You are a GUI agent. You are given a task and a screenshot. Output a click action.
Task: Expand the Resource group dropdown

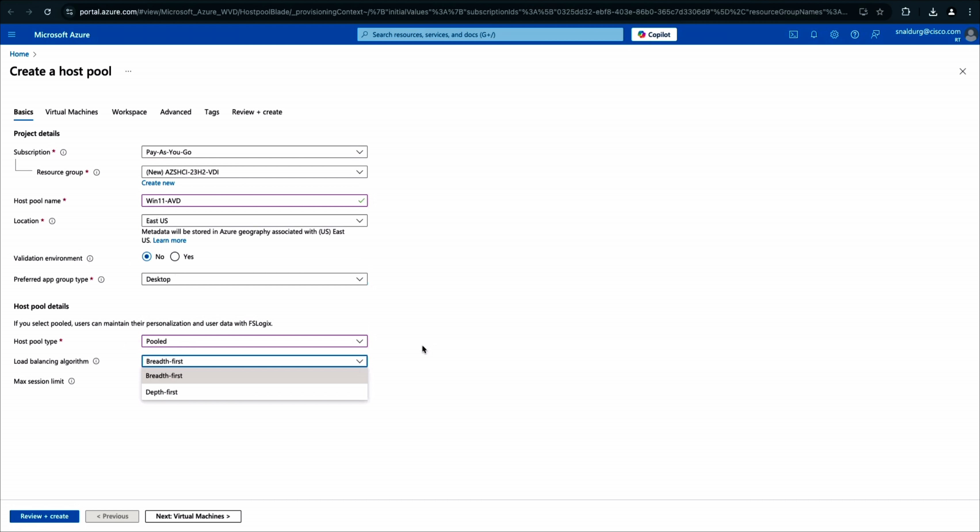tap(255, 172)
